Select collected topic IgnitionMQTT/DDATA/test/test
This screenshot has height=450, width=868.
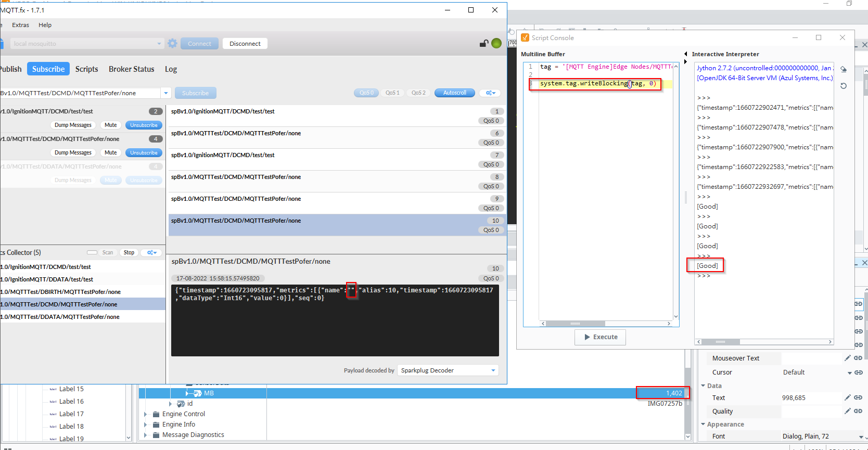83,279
